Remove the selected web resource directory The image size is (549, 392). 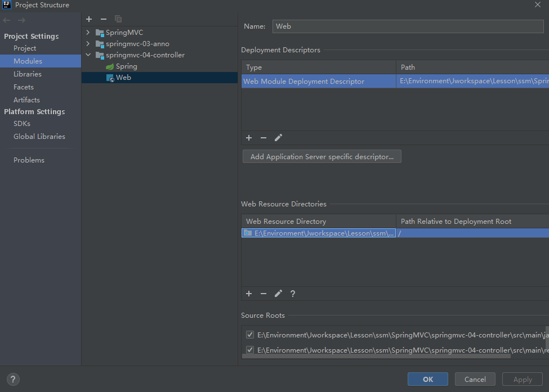264,294
